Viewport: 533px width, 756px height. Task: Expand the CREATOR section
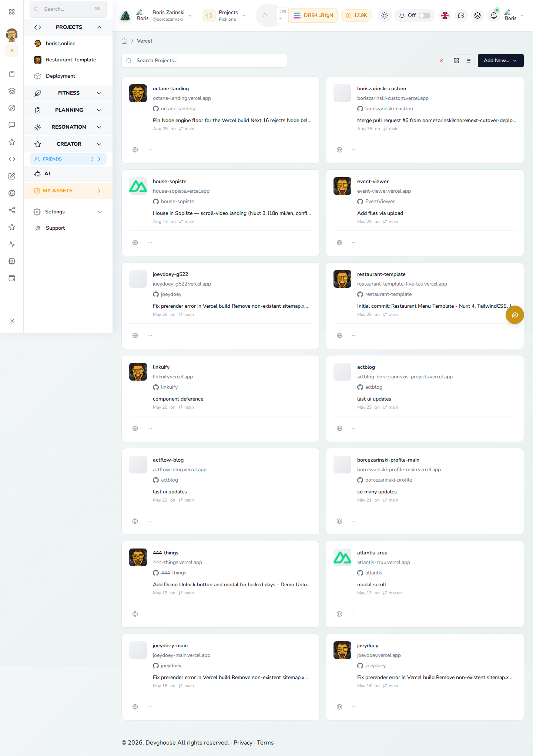(68, 144)
